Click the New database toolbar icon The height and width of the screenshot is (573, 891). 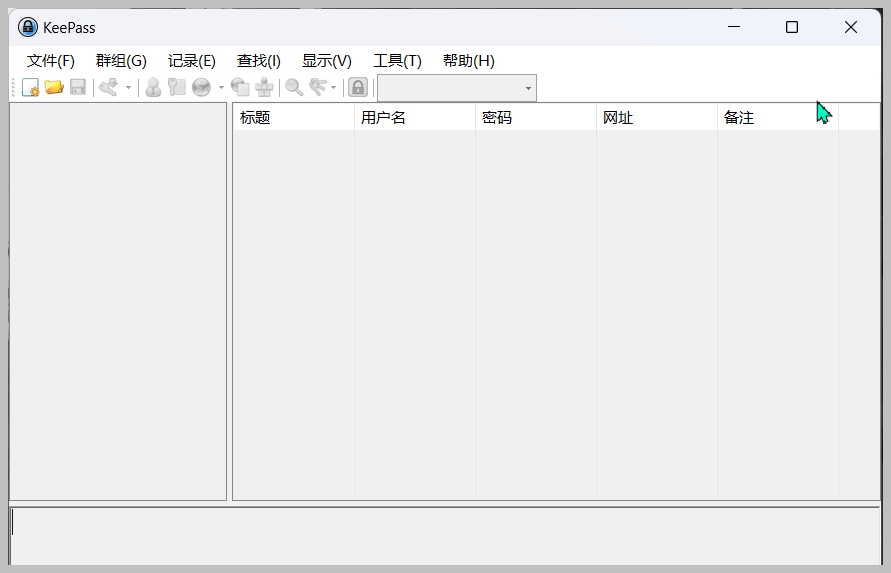30,88
